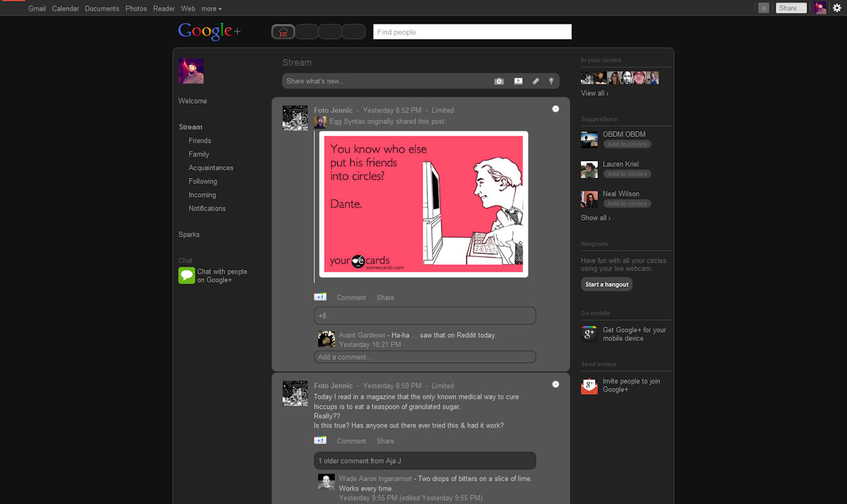This screenshot has width=847, height=504.
Task: Add OBDM OBDM to circles
Action: 626,144
